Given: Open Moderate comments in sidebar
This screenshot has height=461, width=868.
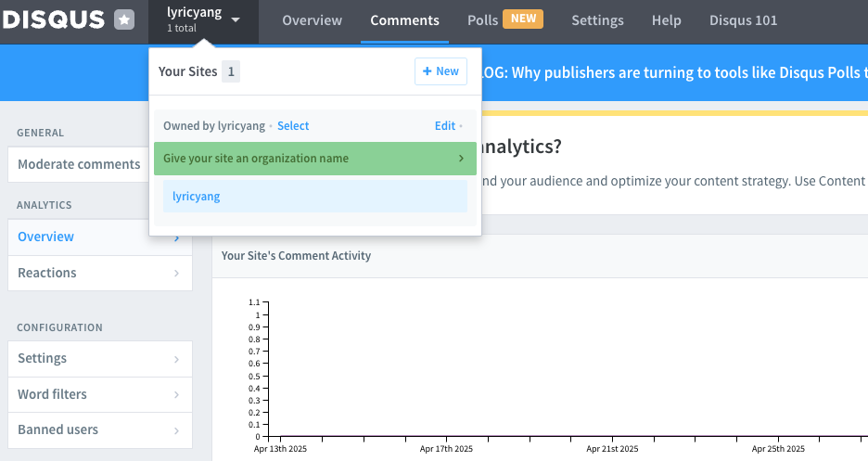Looking at the screenshot, I should [x=79, y=164].
